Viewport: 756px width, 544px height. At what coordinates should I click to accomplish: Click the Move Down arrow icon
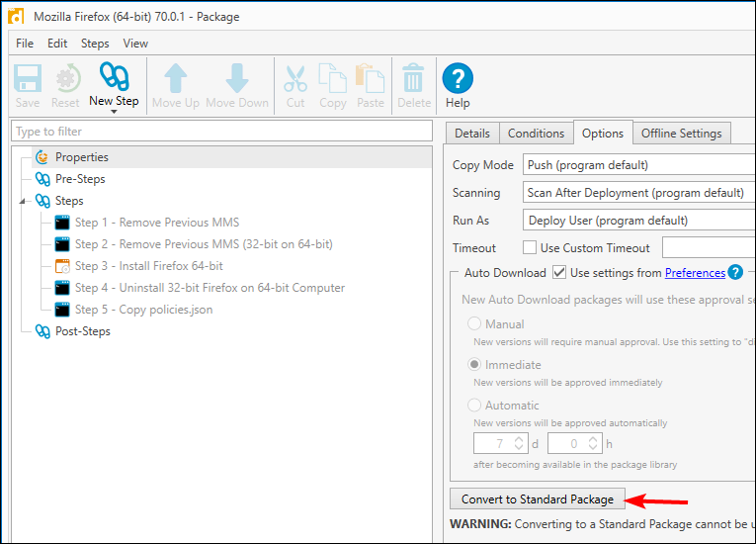point(237,79)
